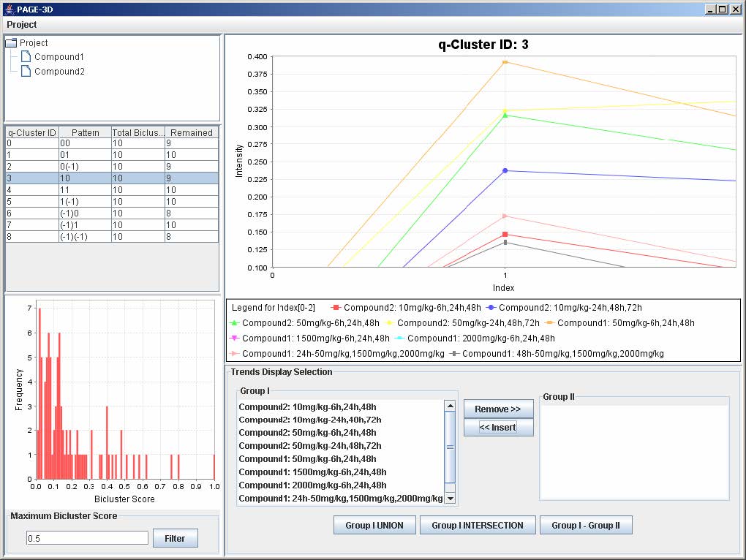Select the Compound1 document icon
The height and width of the screenshot is (560, 746).
[26, 57]
